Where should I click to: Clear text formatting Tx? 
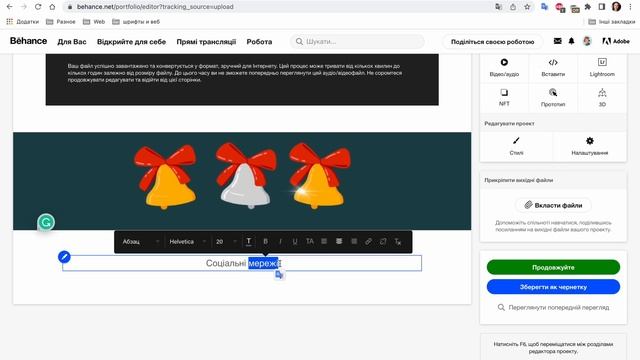tap(398, 242)
